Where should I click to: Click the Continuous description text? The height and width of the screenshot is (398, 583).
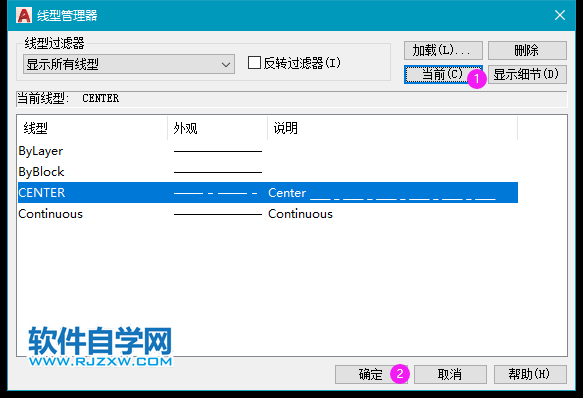(x=300, y=214)
